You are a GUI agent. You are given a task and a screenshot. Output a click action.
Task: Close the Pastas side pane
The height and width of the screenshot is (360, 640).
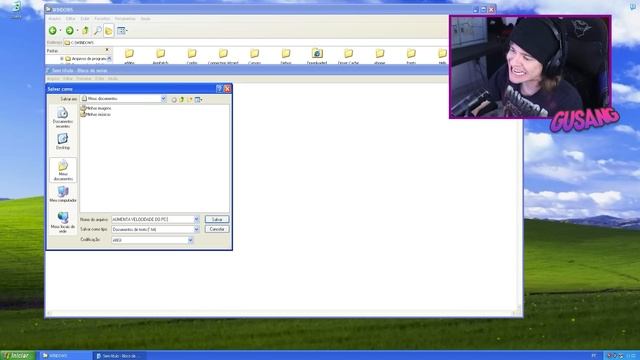tap(107, 50)
